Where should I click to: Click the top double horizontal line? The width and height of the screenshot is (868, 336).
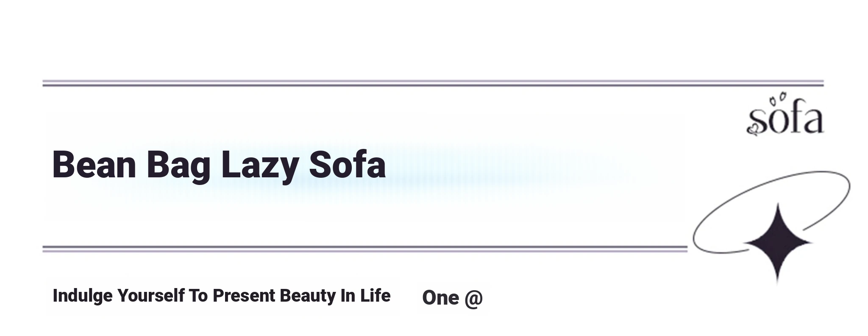[x=433, y=83]
